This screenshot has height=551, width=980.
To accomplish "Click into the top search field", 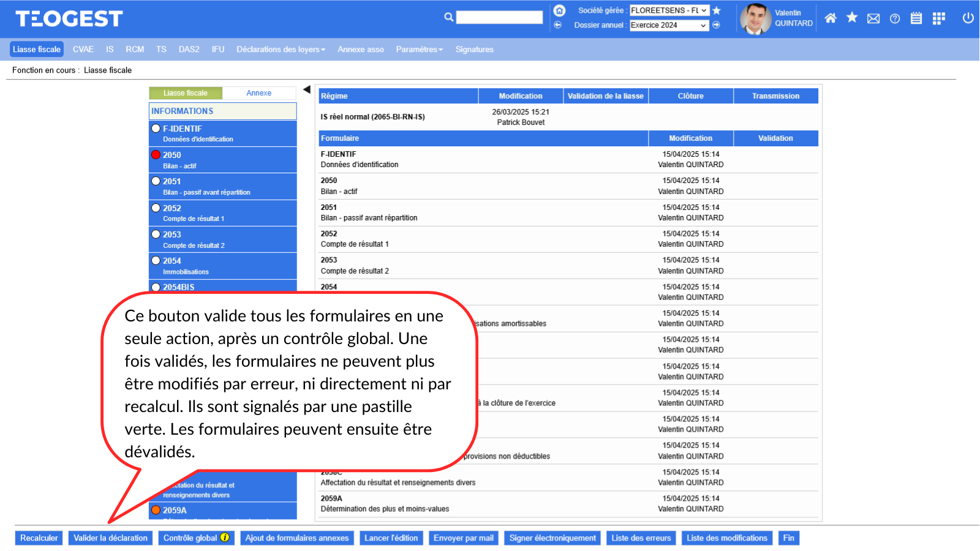I will [x=499, y=17].
